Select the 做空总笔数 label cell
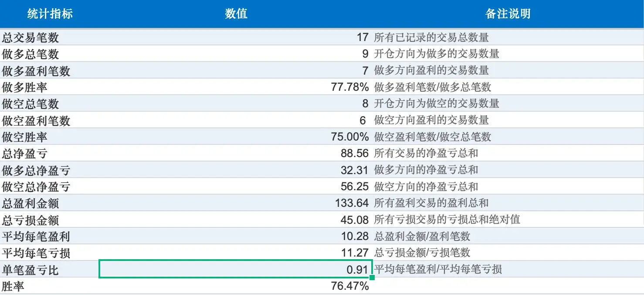The height and width of the screenshot is (295, 644). 50,104
